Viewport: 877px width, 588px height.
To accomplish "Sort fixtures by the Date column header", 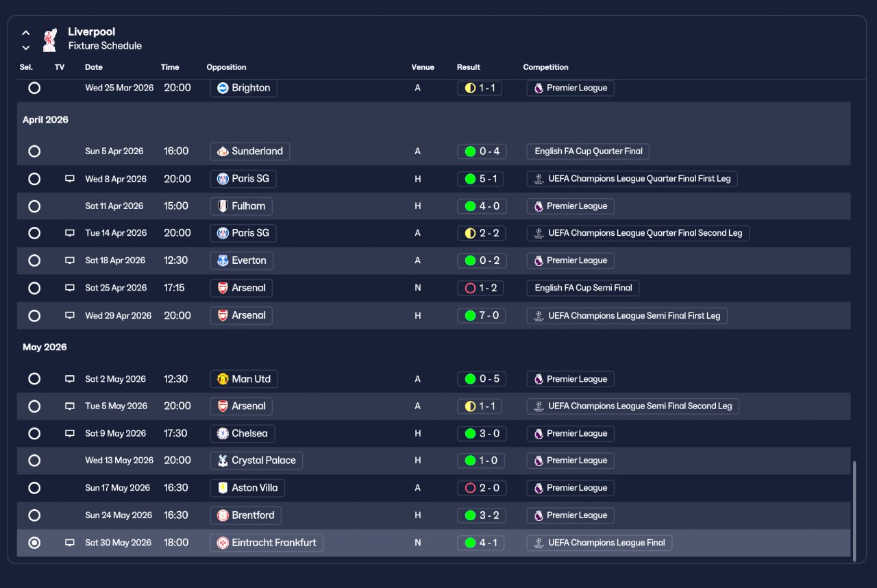I will [x=94, y=67].
